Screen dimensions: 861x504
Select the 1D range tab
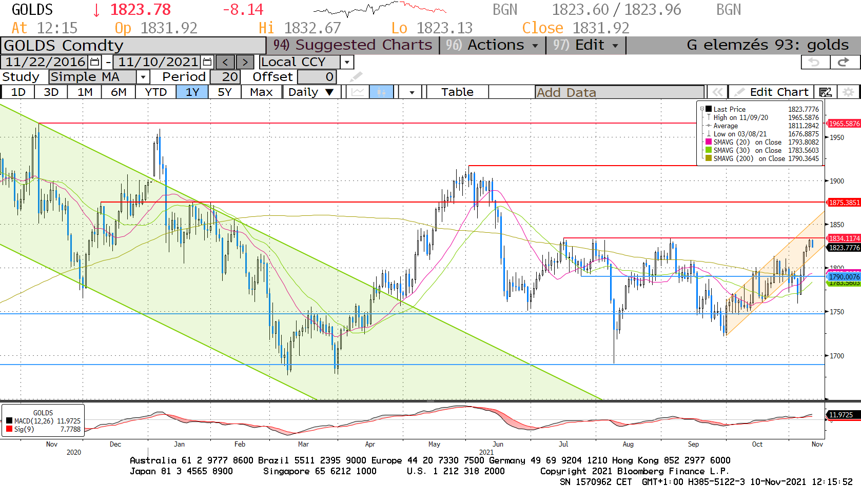18,92
